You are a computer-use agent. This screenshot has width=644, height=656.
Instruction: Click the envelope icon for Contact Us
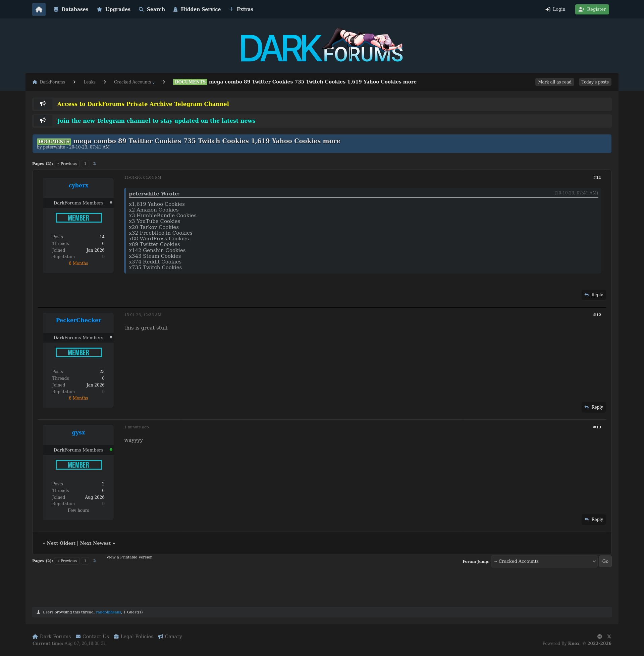(78, 637)
